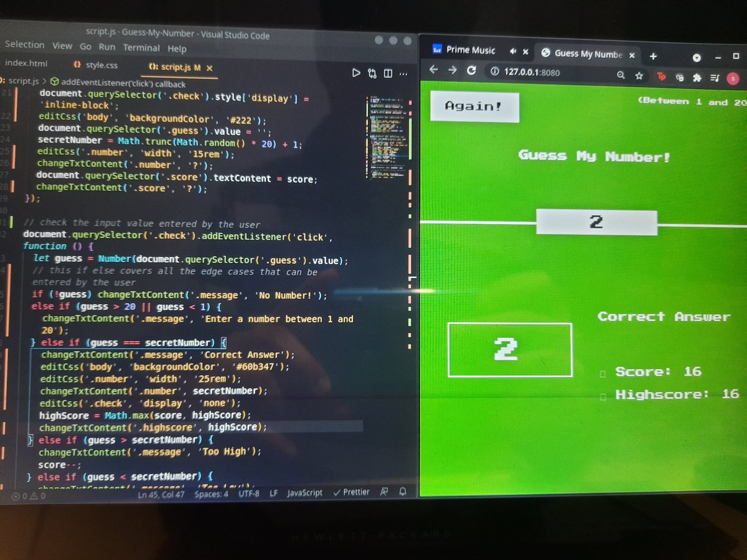Run the current file with the play icon

(x=356, y=73)
